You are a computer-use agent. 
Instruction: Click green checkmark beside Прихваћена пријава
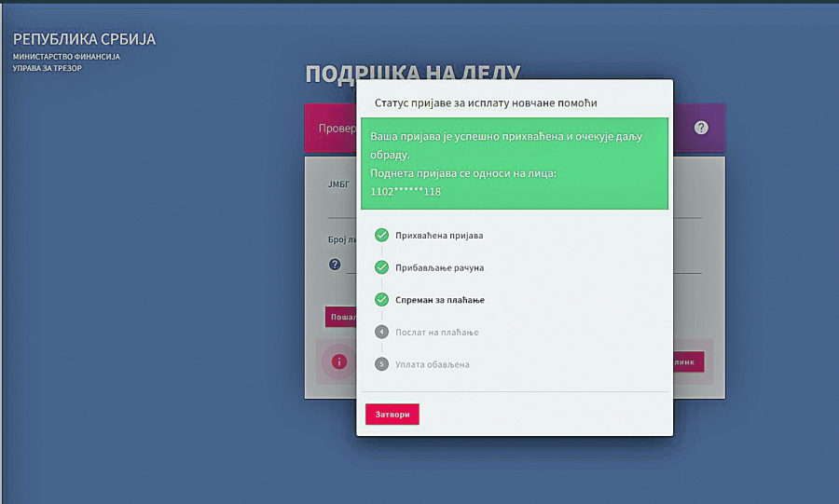(381, 235)
